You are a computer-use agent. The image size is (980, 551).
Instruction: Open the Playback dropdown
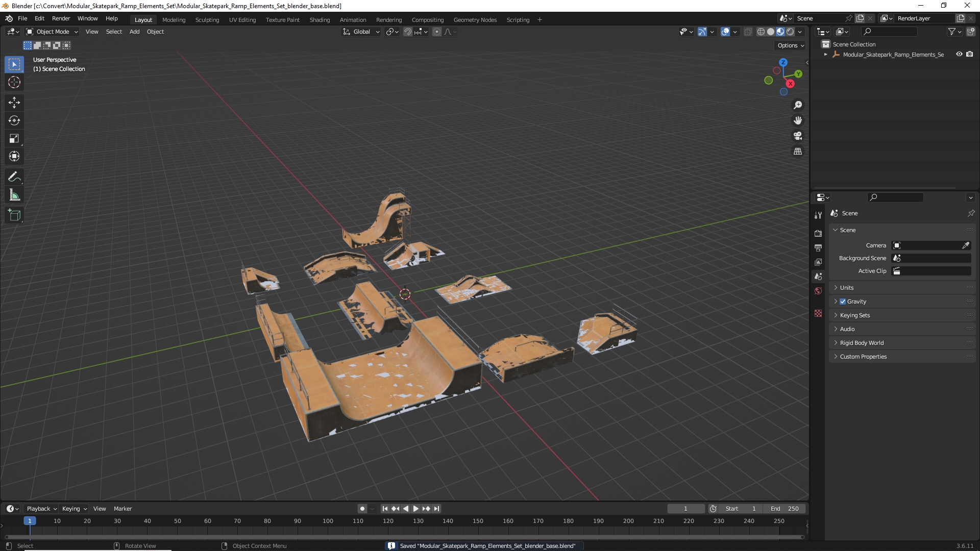pyautogui.click(x=41, y=509)
